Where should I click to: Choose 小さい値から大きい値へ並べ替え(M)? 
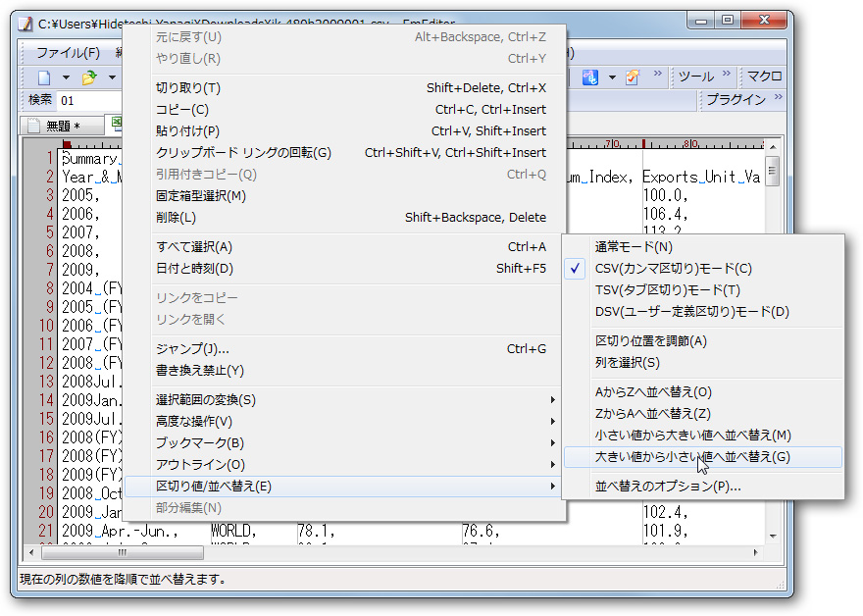click(703, 436)
